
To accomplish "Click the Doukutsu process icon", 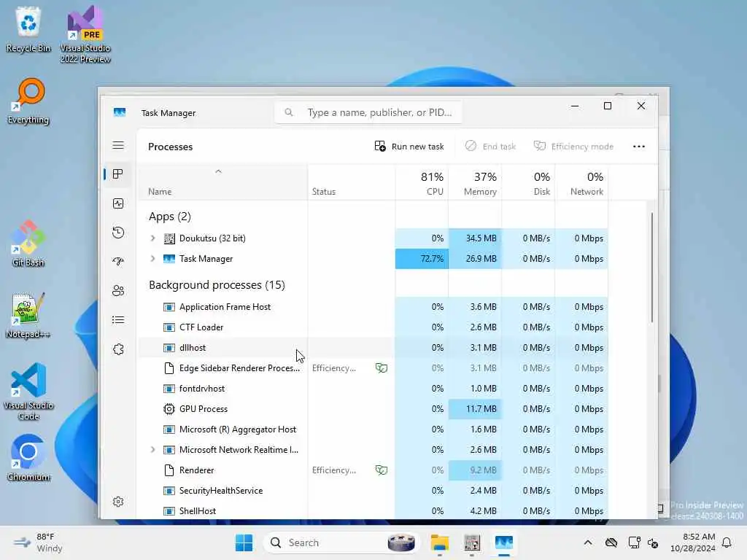I will (x=169, y=238).
